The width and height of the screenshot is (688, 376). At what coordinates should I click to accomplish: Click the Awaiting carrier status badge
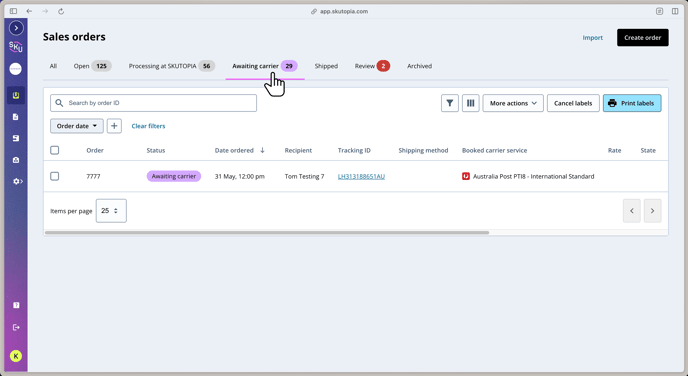click(174, 176)
